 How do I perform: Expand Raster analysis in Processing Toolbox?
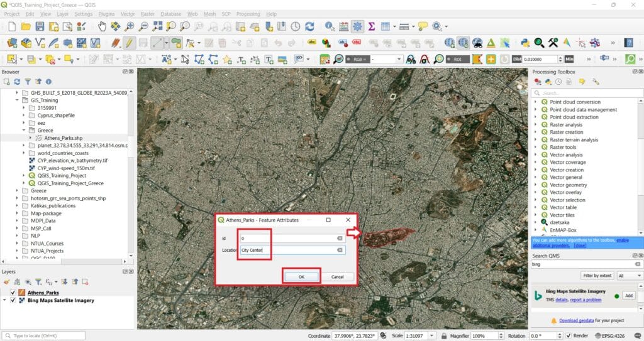click(536, 125)
